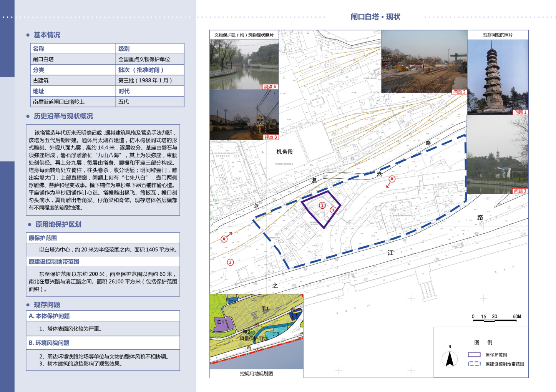Click circled marker 2 on the map
Viewport: 556px width, 392px height.
[x=230, y=262]
